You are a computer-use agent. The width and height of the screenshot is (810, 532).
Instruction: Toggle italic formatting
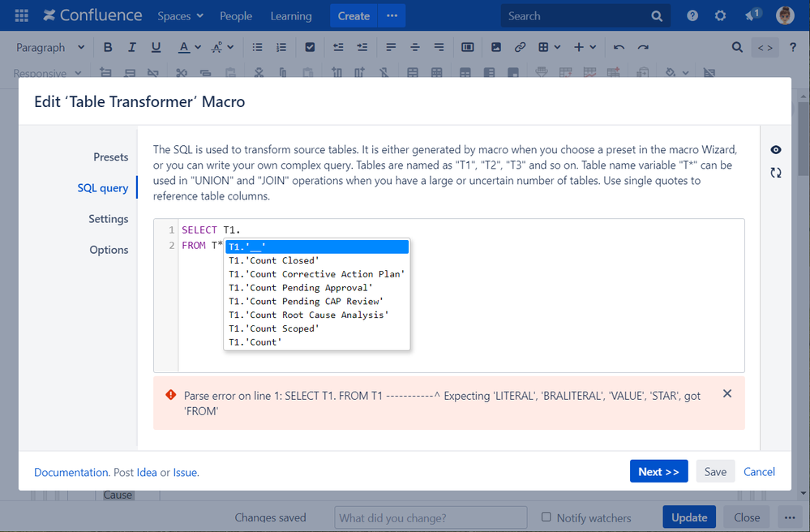(131, 48)
